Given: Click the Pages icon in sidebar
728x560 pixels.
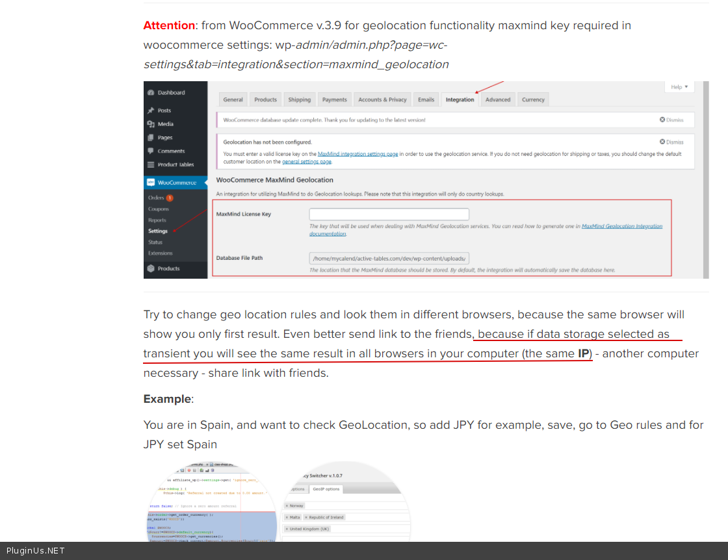Looking at the screenshot, I should click(150, 137).
